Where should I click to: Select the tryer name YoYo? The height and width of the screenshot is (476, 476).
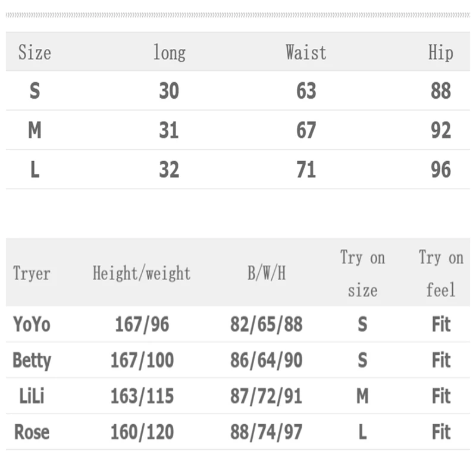(32, 324)
